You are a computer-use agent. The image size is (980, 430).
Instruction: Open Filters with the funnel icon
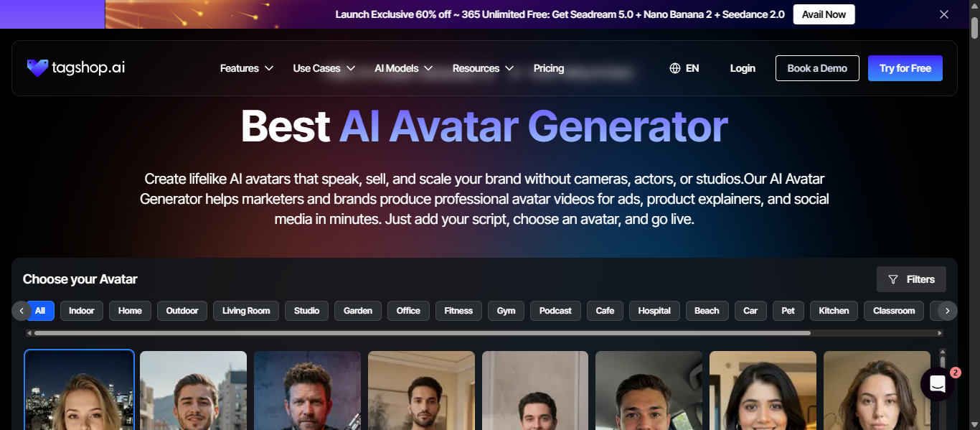coord(911,279)
